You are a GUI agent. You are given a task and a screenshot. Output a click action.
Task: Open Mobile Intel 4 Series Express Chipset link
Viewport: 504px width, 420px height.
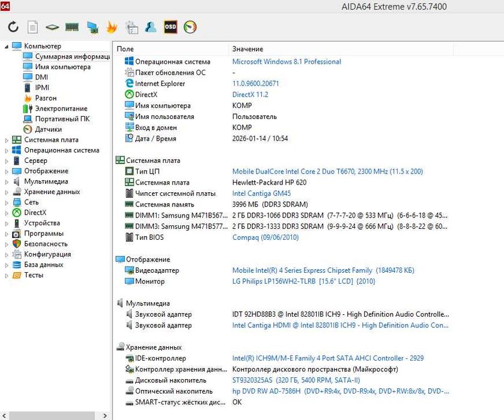323,270
